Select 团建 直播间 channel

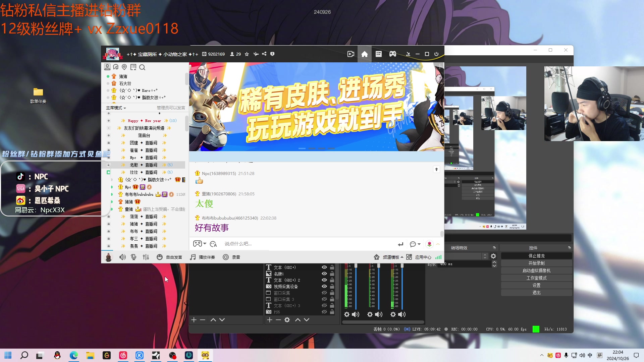tap(144, 143)
